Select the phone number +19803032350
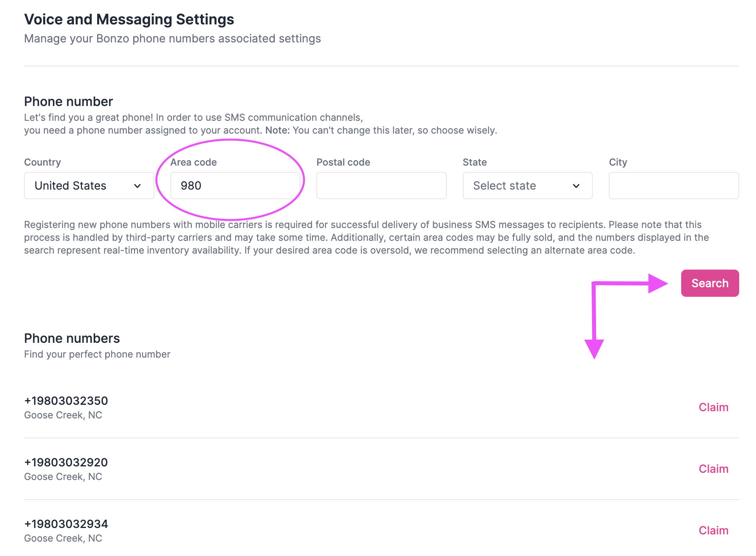 [66, 400]
